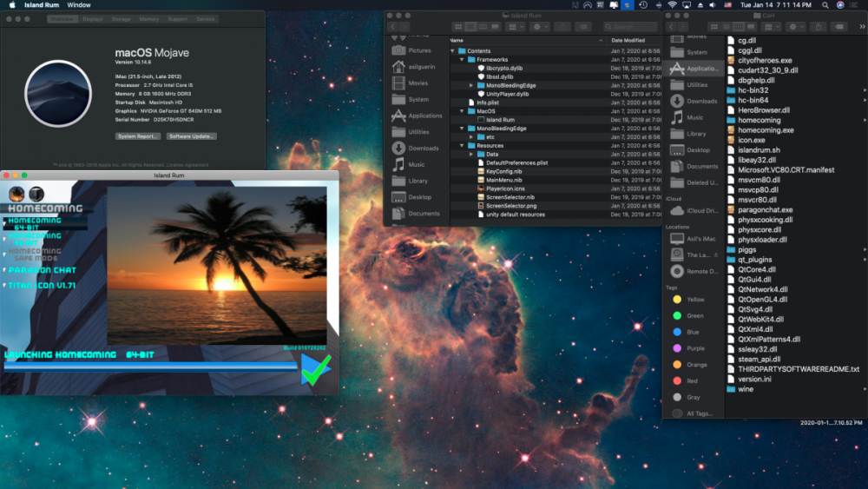Image resolution: width=868 pixels, height=489 pixels.
Task: Click the Date Modified column header
Action: tap(628, 40)
